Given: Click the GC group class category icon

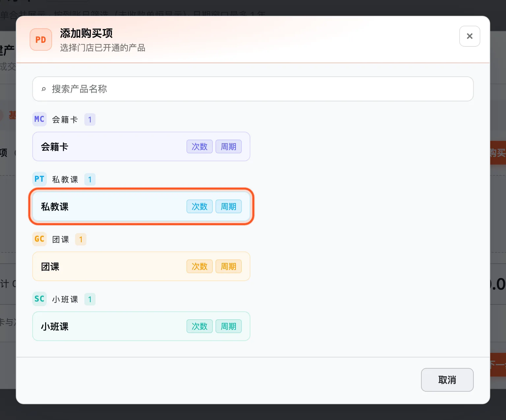Looking at the screenshot, I should [x=40, y=239].
